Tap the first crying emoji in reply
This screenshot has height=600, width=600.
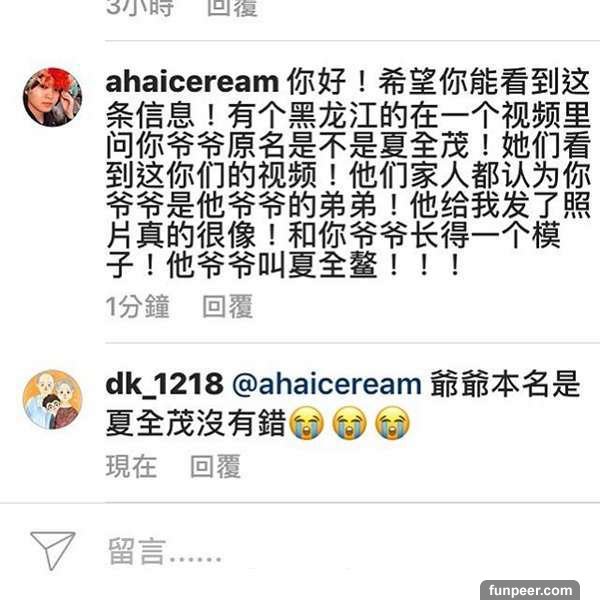click(x=306, y=423)
